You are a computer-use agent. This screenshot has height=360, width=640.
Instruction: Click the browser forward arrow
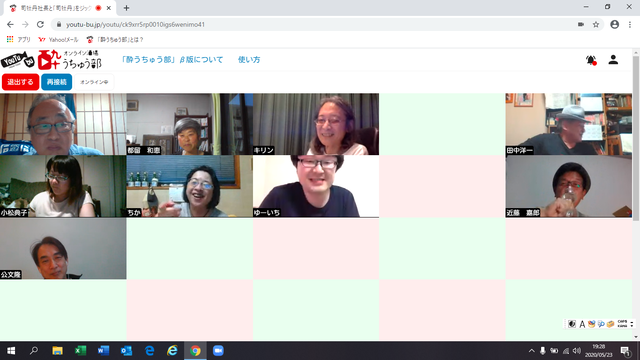tap(25, 24)
